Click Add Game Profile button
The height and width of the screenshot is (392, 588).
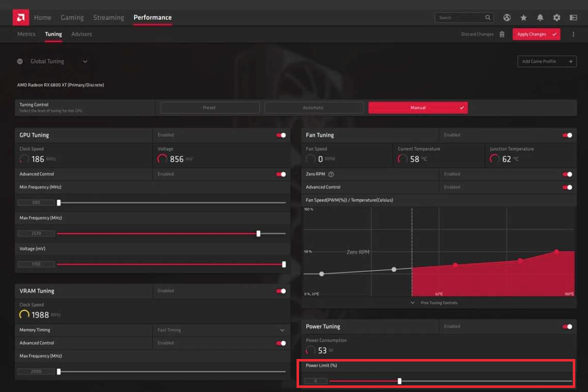547,61
